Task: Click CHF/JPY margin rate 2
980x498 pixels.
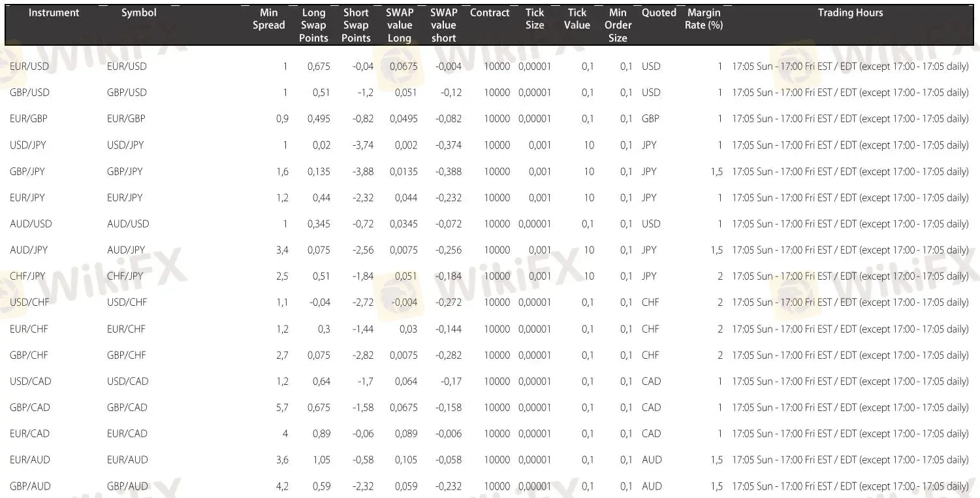Action: pyautogui.click(x=720, y=276)
